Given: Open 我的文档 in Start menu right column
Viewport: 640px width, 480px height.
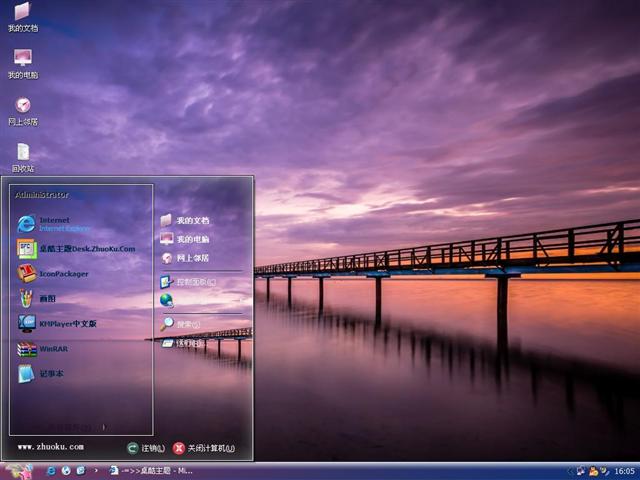Looking at the screenshot, I should coord(192,220).
